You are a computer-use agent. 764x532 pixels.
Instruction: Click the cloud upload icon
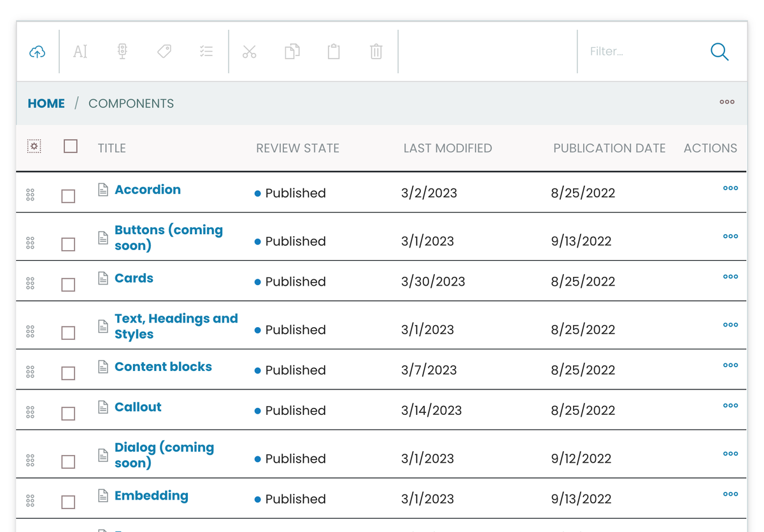tap(38, 52)
